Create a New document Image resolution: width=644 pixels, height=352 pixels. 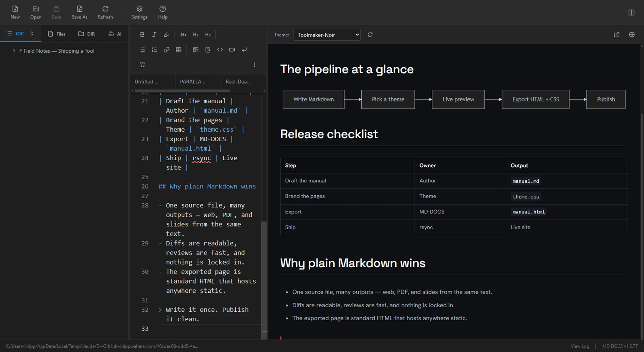pyautogui.click(x=15, y=12)
